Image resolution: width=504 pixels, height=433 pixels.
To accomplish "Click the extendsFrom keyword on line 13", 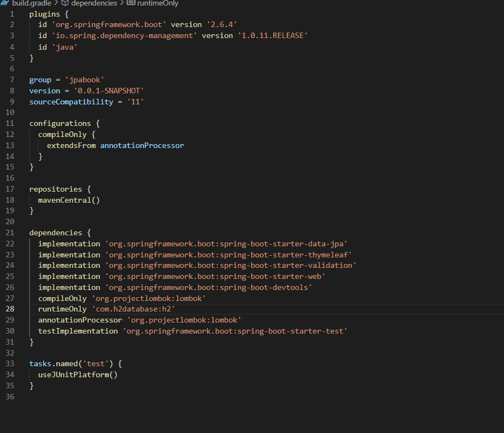I will pos(71,145).
